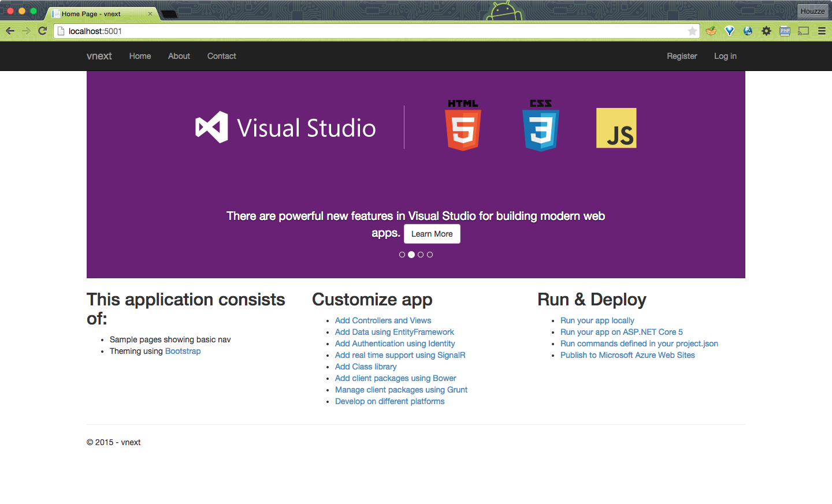Click the '© 2015 - vnext' footer text
This screenshot has height=504, width=832.
[114, 442]
